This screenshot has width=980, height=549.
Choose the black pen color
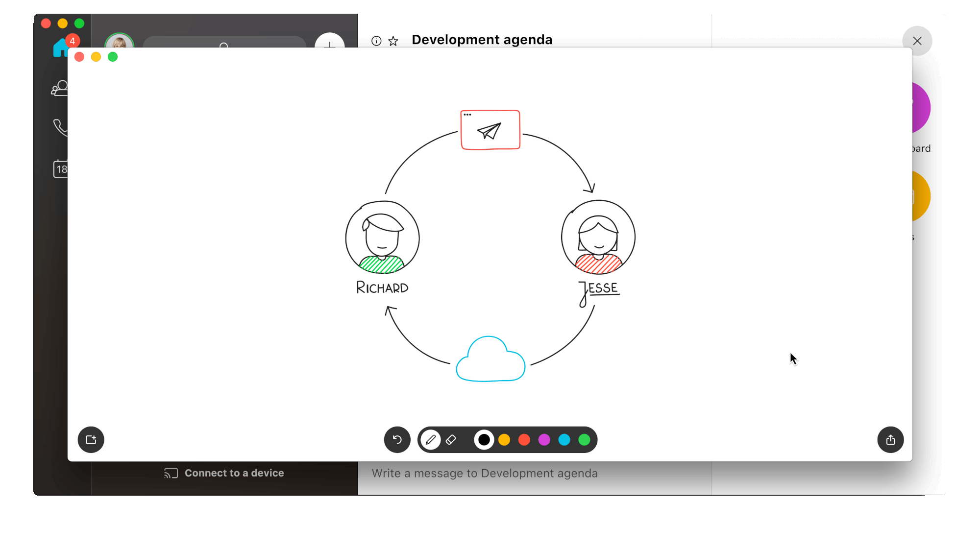pos(484,440)
